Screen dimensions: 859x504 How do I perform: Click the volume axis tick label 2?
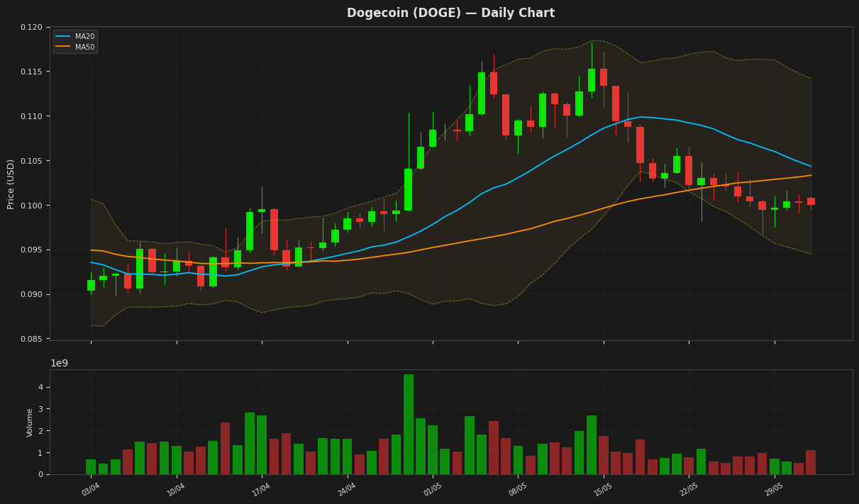[x=41, y=431]
